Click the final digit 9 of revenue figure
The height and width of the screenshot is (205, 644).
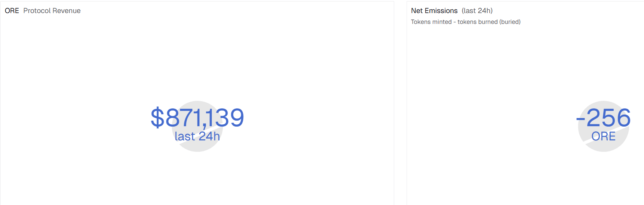(x=237, y=118)
